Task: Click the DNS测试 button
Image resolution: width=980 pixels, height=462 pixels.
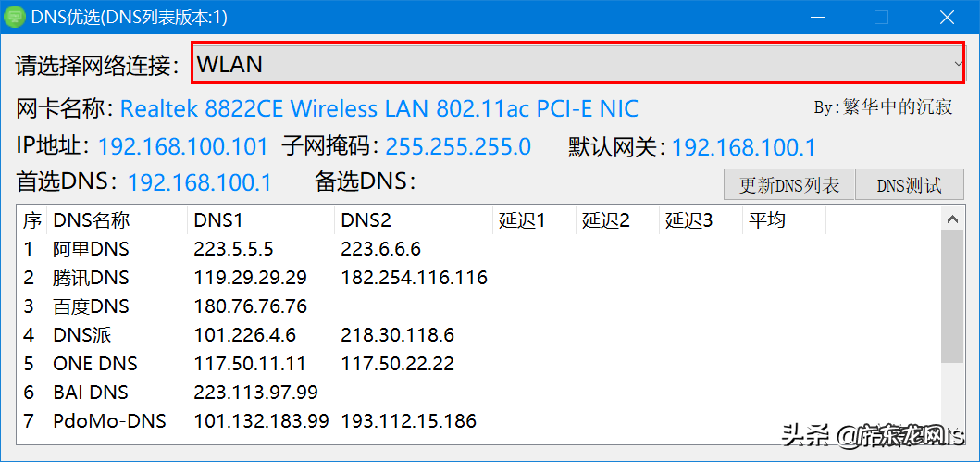Action: 909,185
